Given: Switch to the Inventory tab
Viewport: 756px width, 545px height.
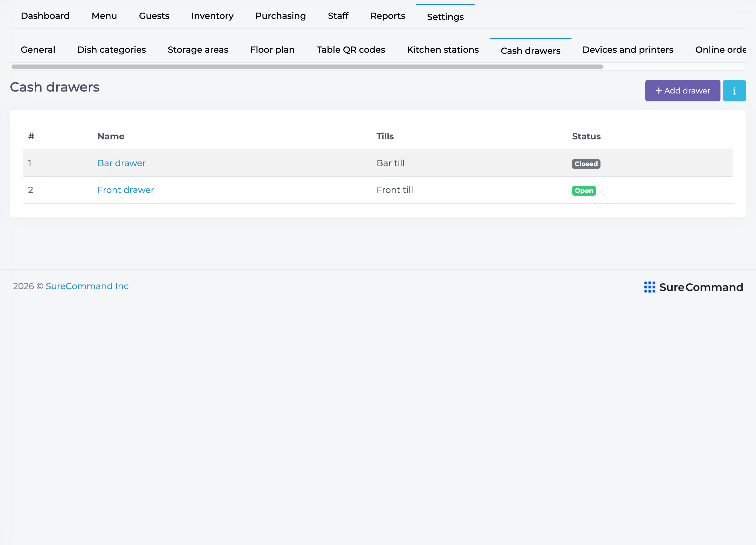Looking at the screenshot, I should click(x=212, y=16).
